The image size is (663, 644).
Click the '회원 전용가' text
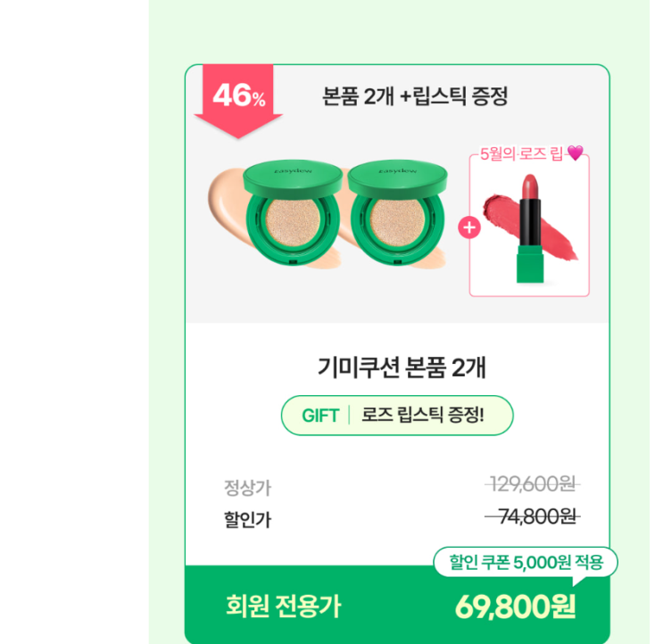[283, 607]
